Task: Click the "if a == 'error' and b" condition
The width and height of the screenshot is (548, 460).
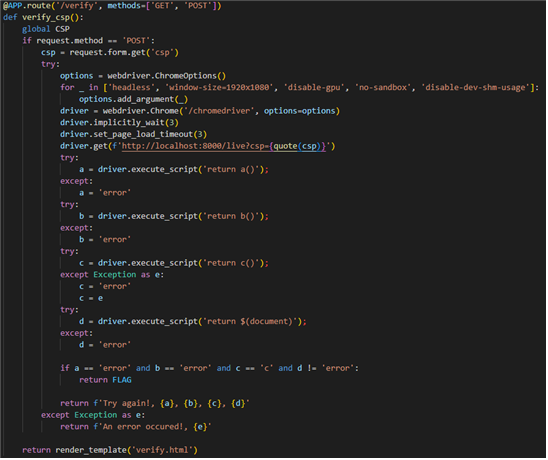Action: tap(209, 368)
